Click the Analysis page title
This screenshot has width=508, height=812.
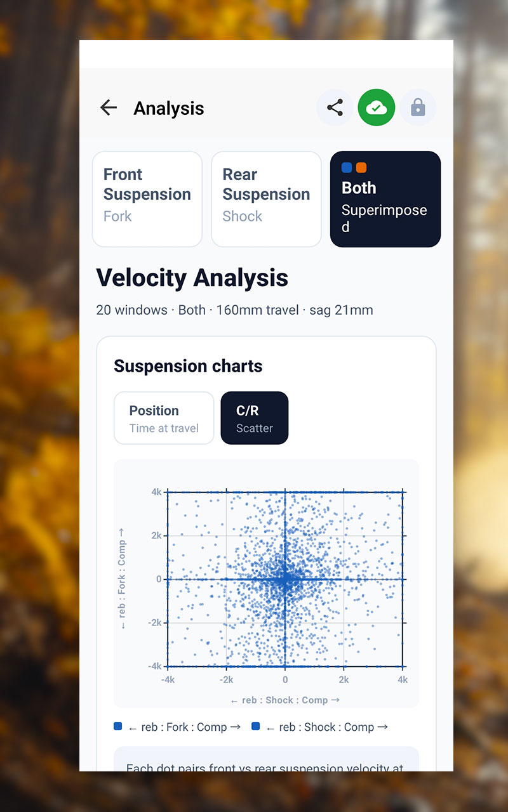click(169, 108)
